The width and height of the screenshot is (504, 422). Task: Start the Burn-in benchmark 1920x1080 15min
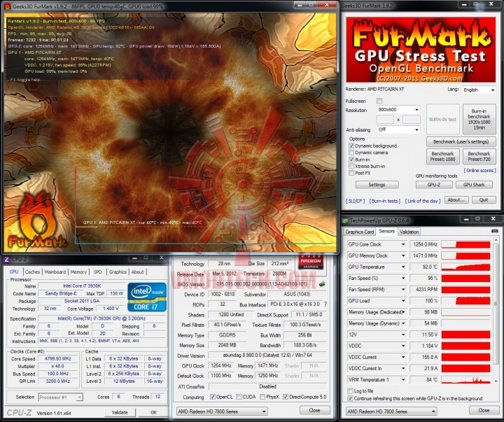pyautogui.click(x=479, y=119)
